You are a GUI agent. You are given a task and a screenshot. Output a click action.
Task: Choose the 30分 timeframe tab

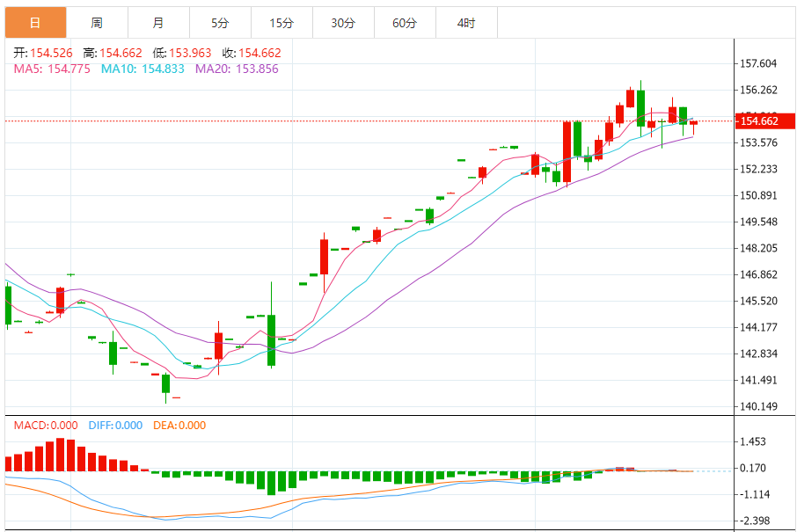pos(343,23)
